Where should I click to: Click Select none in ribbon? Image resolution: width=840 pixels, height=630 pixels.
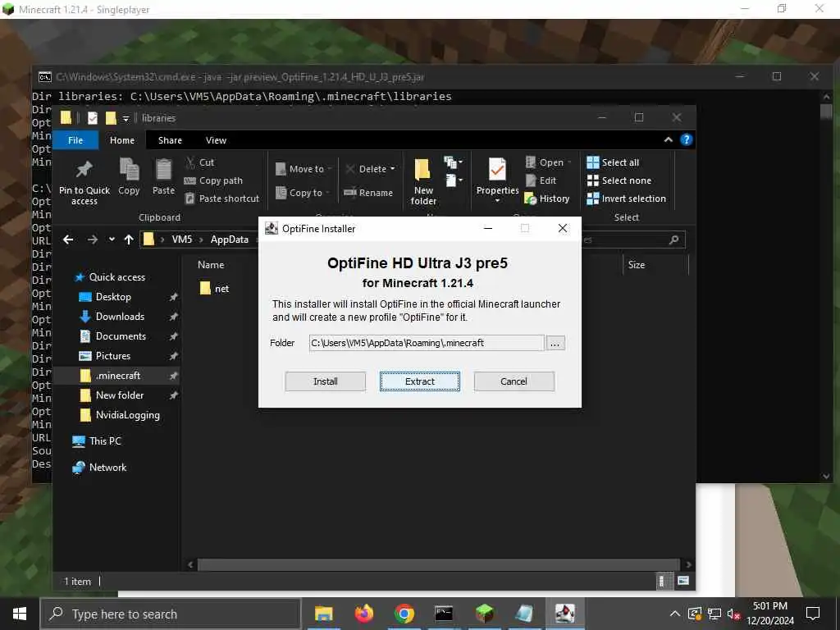pyautogui.click(x=619, y=180)
